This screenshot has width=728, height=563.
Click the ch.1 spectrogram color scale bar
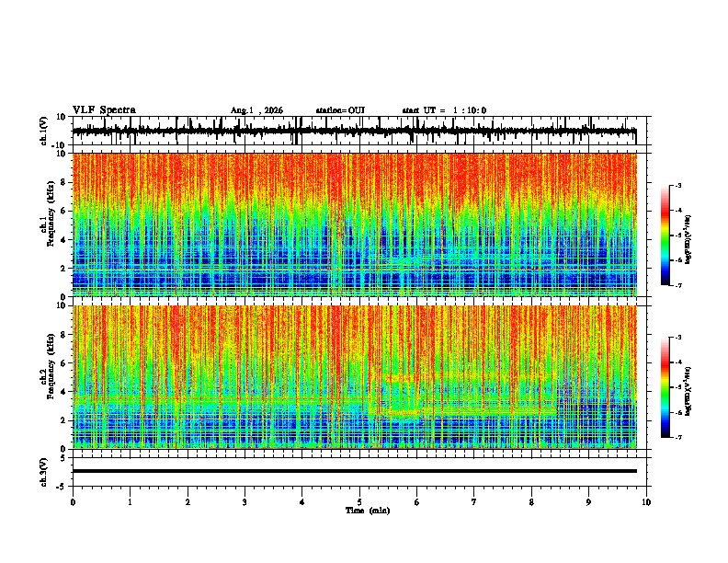(665, 236)
